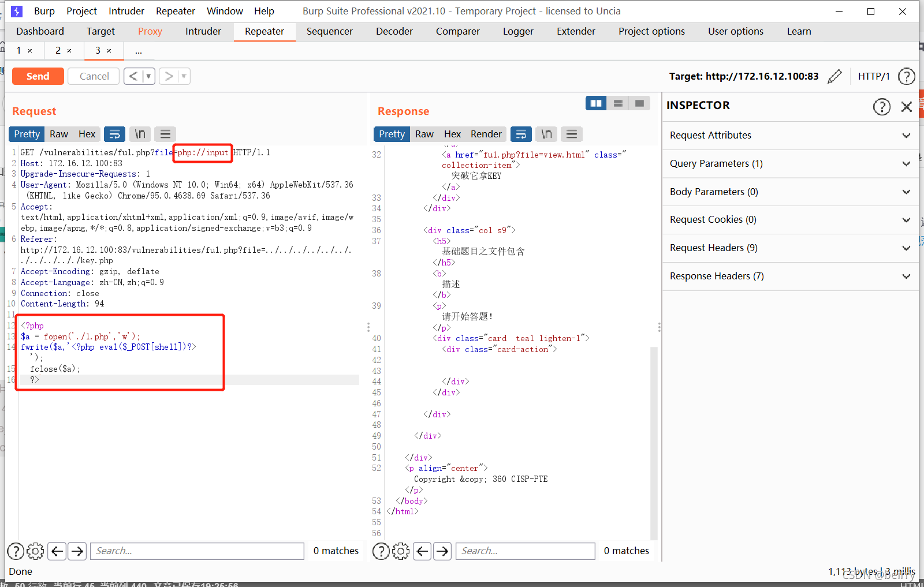Screen dimensions: 924x587
Task: Focus the request search field
Action: pos(197,551)
